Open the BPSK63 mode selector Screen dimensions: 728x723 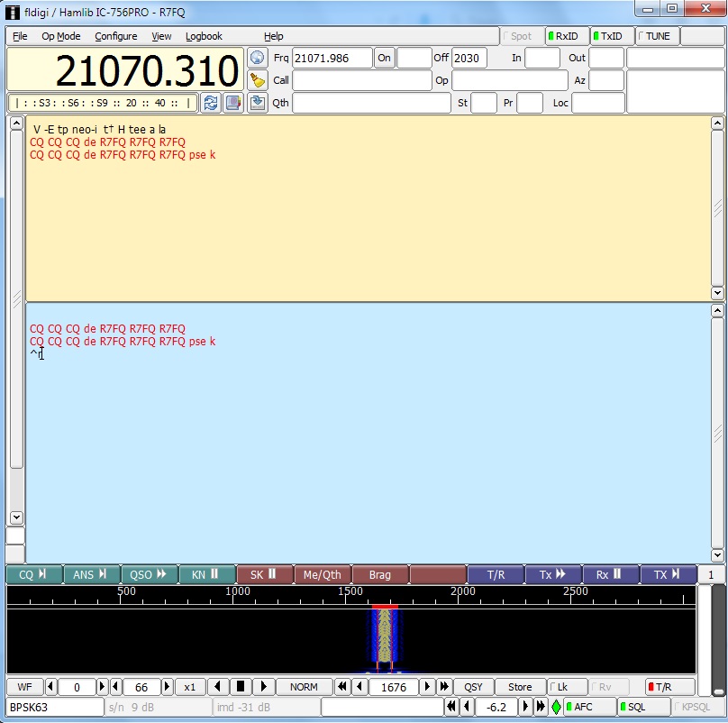point(54,708)
